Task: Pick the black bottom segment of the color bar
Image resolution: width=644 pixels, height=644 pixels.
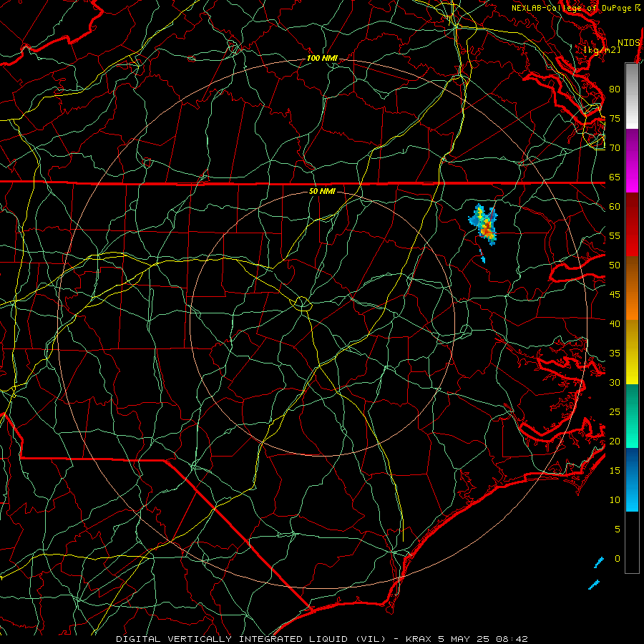Action: tap(632, 542)
